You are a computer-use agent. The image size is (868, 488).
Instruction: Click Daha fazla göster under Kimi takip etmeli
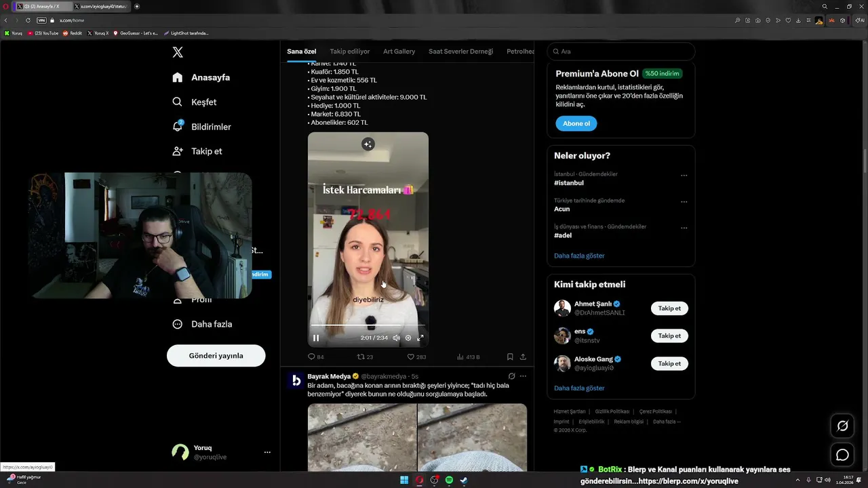coord(579,388)
